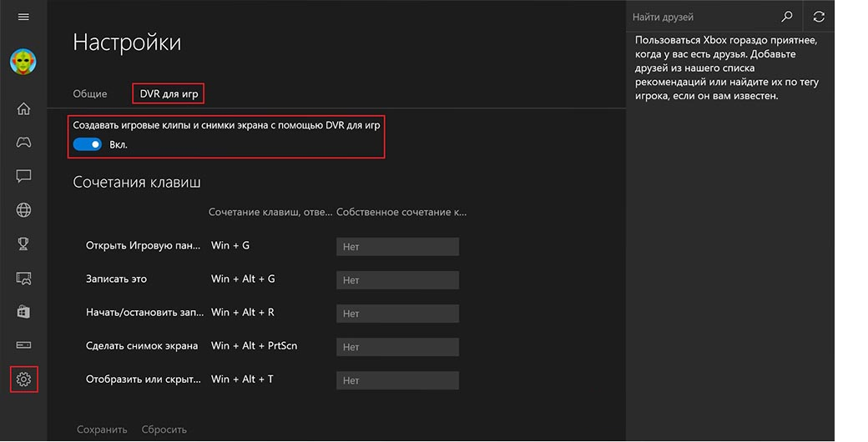Viewport: 868px width, 442px height.
Task: Select the DVR для игр tab
Action: point(169,93)
